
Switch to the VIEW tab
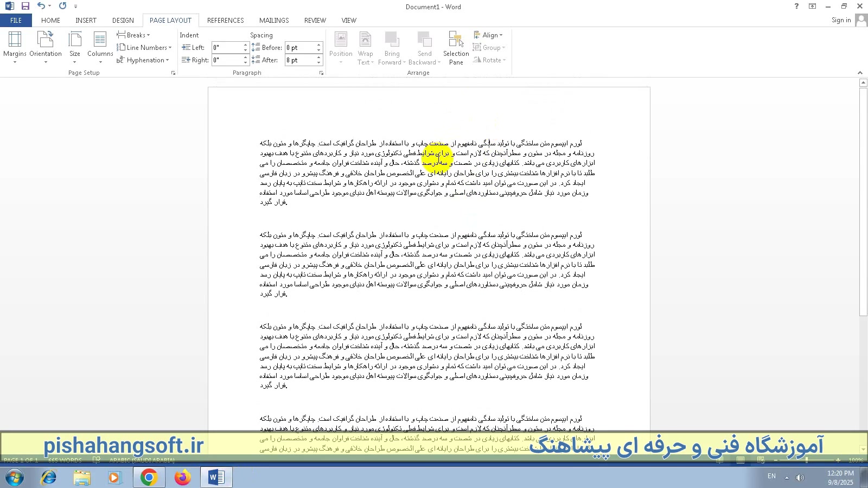click(349, 21)
